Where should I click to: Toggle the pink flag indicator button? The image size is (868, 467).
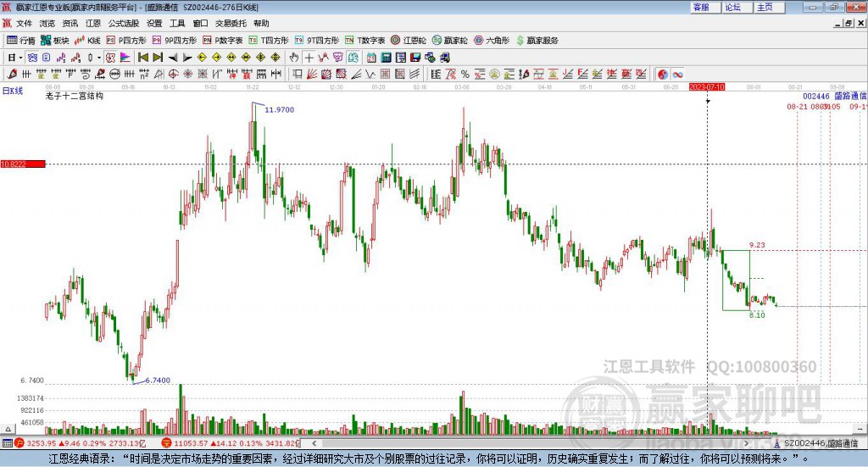(x=125, y=58)
